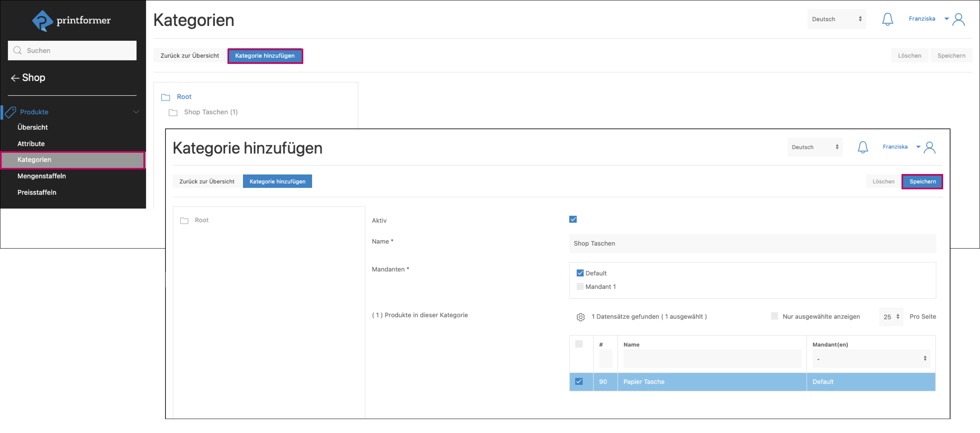Check Nur ausgewählte anzeigen option

[x=774, y=316]
